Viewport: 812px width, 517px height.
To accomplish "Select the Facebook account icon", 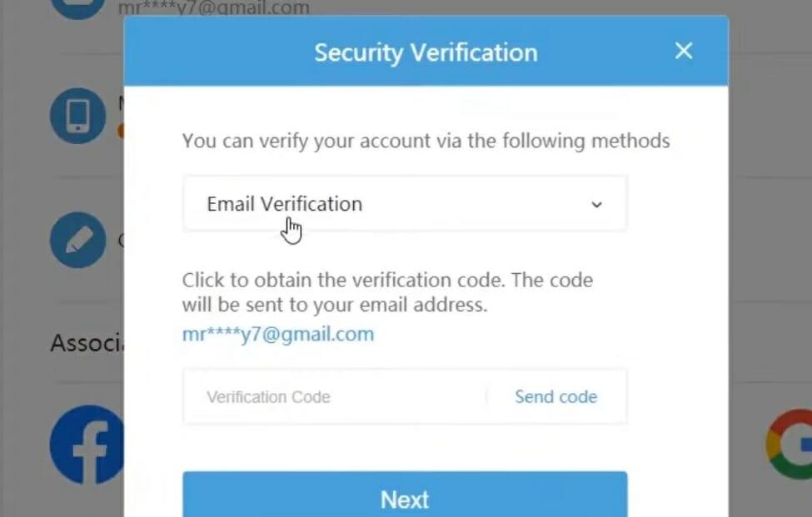I will pyautogui.click(x=87, y=445).
